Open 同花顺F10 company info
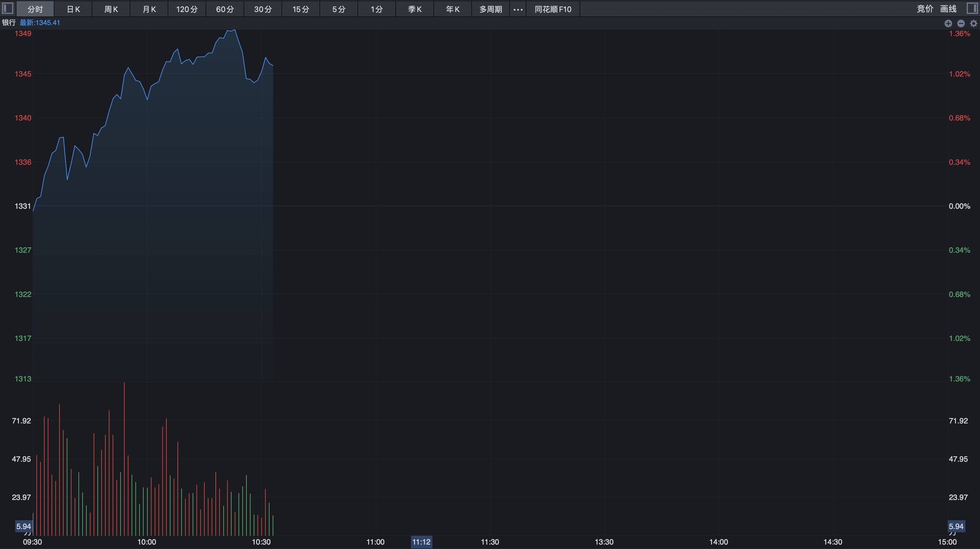The image size is (980, 549). pyautogui.click(x=553, y=9)
